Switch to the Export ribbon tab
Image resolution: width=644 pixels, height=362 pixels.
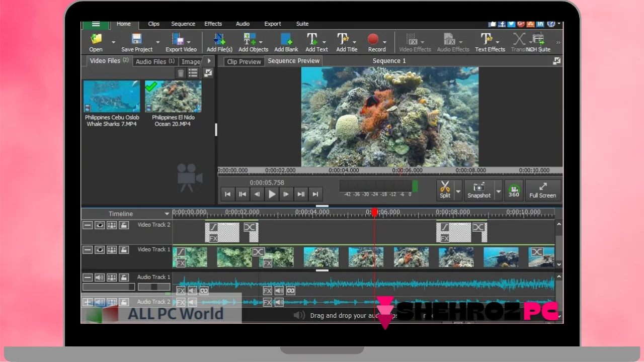tap(273, 24)
